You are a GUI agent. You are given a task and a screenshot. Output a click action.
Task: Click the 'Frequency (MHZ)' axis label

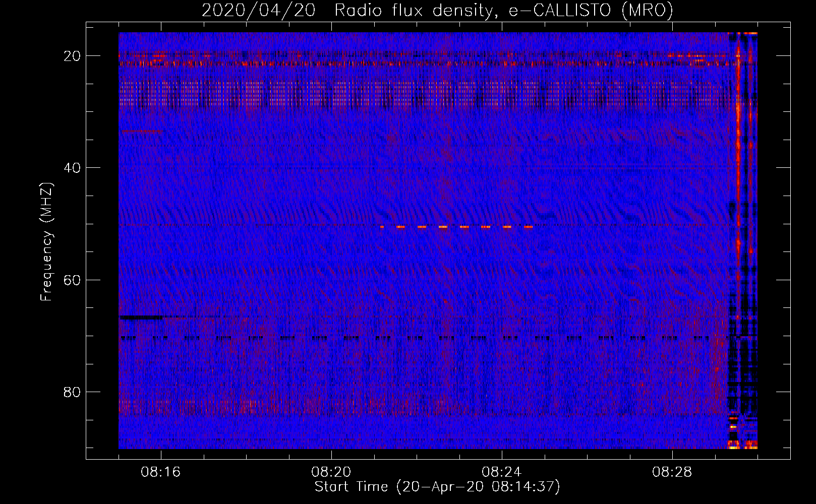click(46, 242)
